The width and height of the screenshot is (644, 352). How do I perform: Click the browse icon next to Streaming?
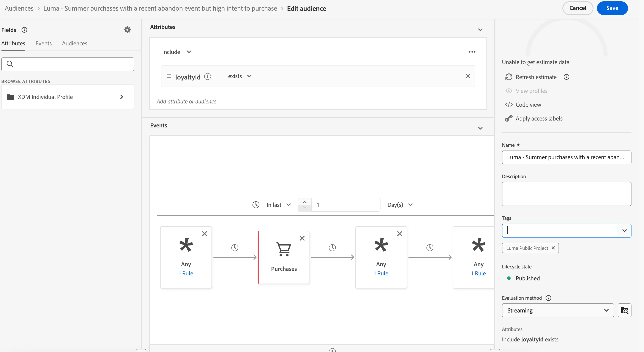click(x=624, y=311)
